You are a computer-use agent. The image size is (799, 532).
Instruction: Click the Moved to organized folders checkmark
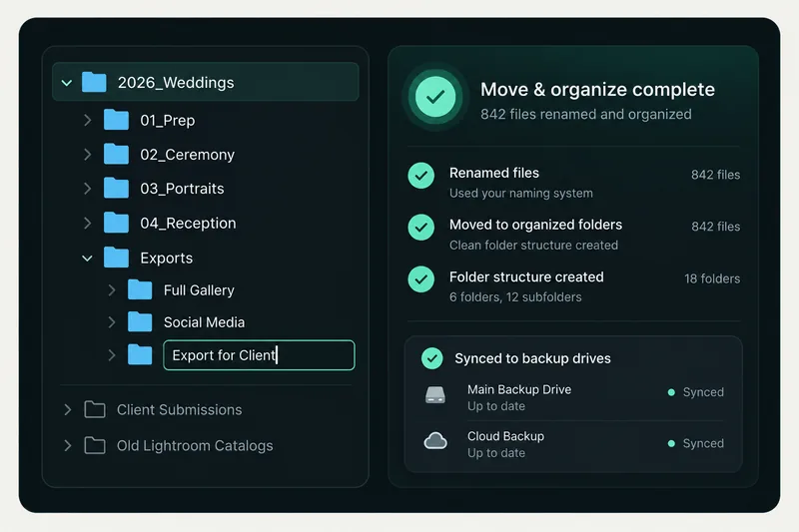click(420, 227)
